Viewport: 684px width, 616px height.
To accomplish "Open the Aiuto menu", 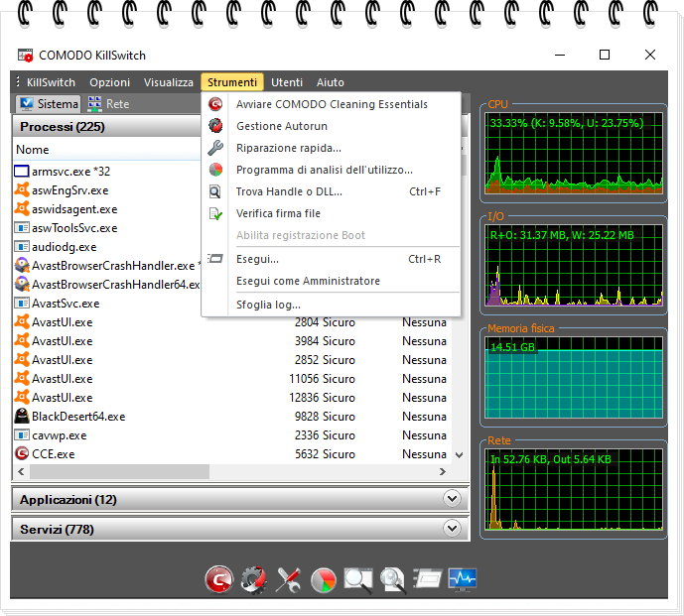I will 331,82.
